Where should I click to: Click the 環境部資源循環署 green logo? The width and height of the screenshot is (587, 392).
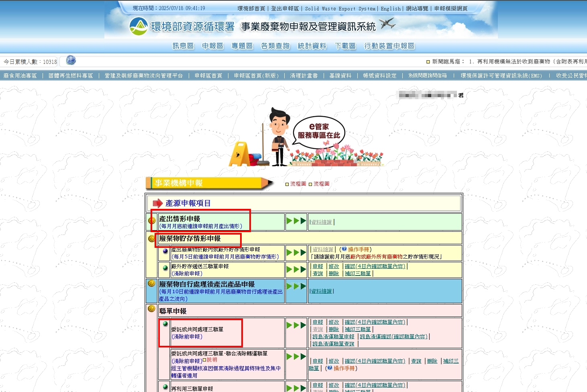(x=139, y=27)
